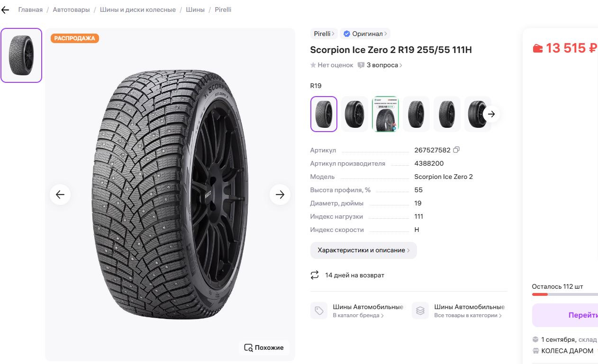Screen dimensions: 598x364
Task: Click the brand catalog tag icon
Action: click(319, 311)
